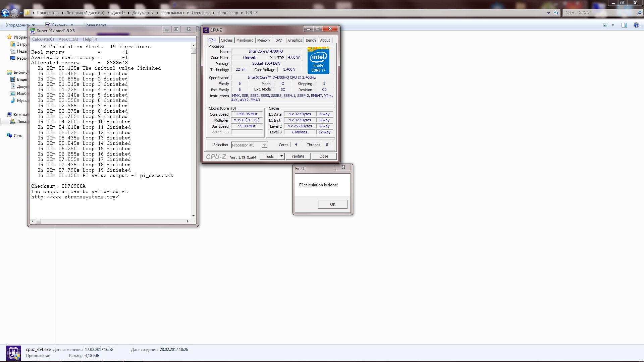Click the Favorites star in navigation pane
644x362 pixels.
pyautogui.click(x=9, y=37)
